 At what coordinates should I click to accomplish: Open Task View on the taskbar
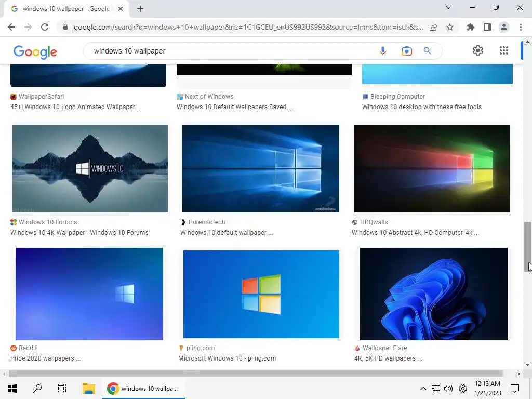pyautogui.click(x=62, y=389)
